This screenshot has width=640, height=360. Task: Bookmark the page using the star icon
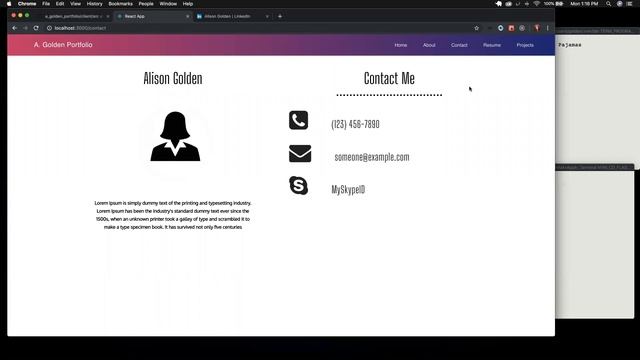click(x=476, y=28)
